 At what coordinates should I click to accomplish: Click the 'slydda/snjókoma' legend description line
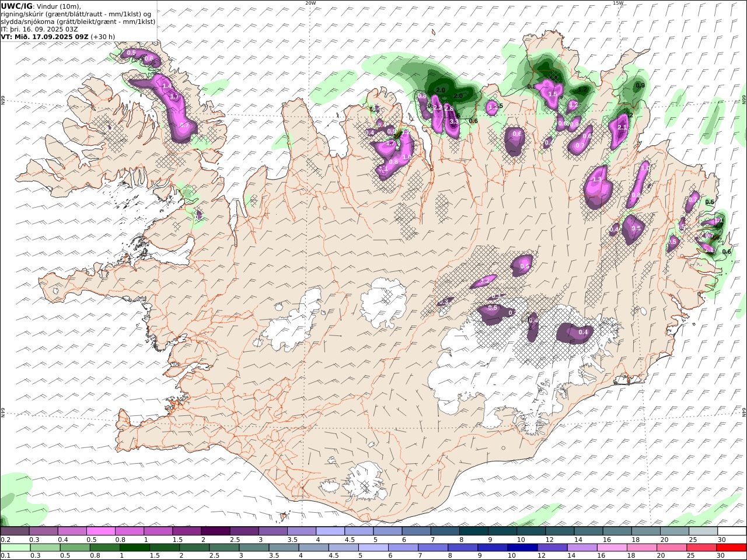[x=78, y=21]
